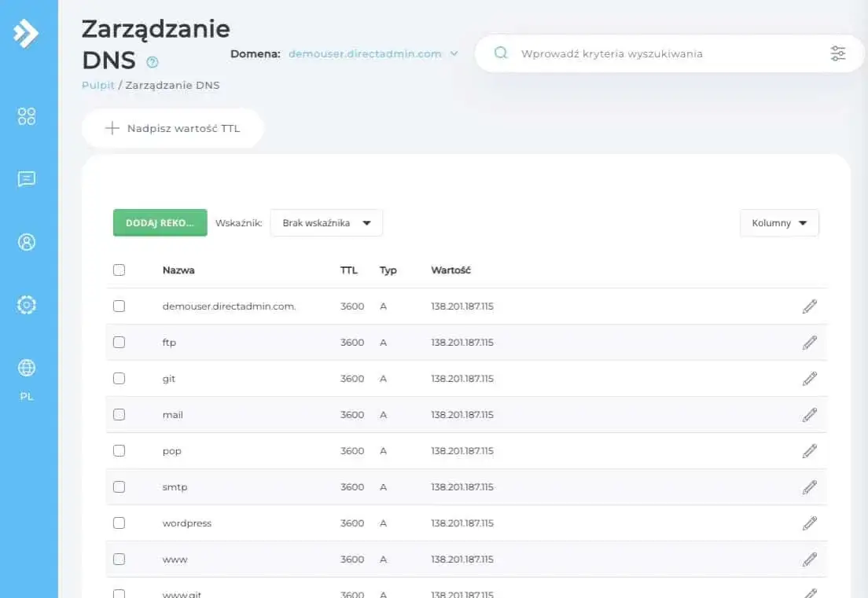Open the dashboard grid icon in sidebar
This screenshot has width=868, height=598.
point(27,116)
